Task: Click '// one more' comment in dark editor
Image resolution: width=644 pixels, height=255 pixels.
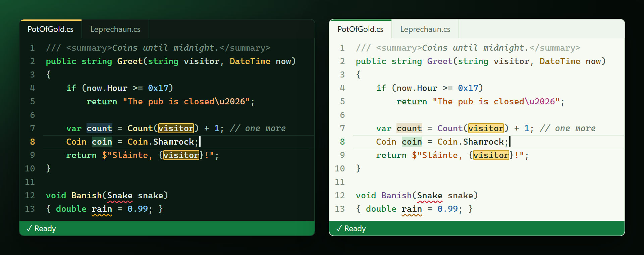Action: (x=258, y=128)
